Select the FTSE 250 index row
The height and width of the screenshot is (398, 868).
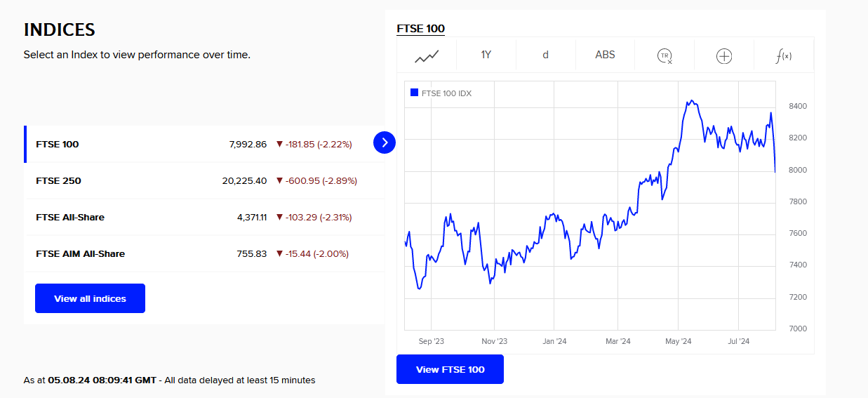pyautogui.click(x=204, y=180)
